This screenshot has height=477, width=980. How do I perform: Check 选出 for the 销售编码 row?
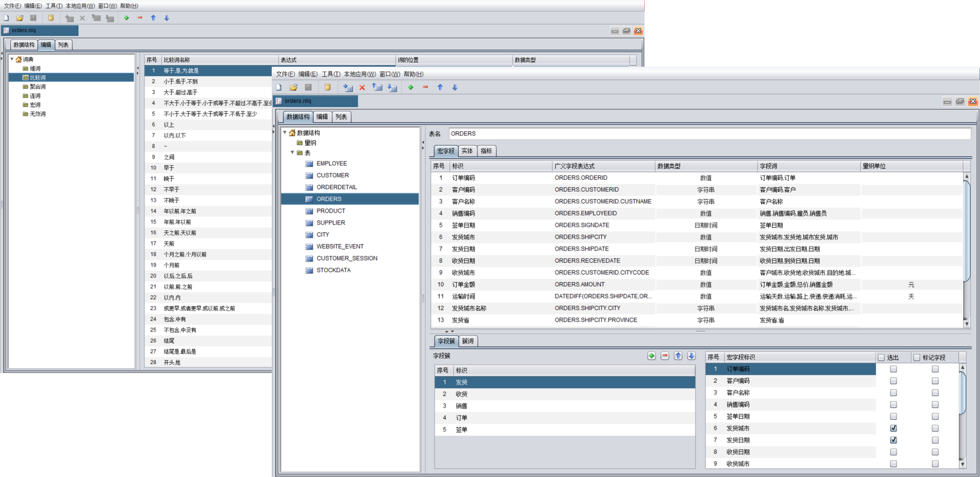(893, 405)
